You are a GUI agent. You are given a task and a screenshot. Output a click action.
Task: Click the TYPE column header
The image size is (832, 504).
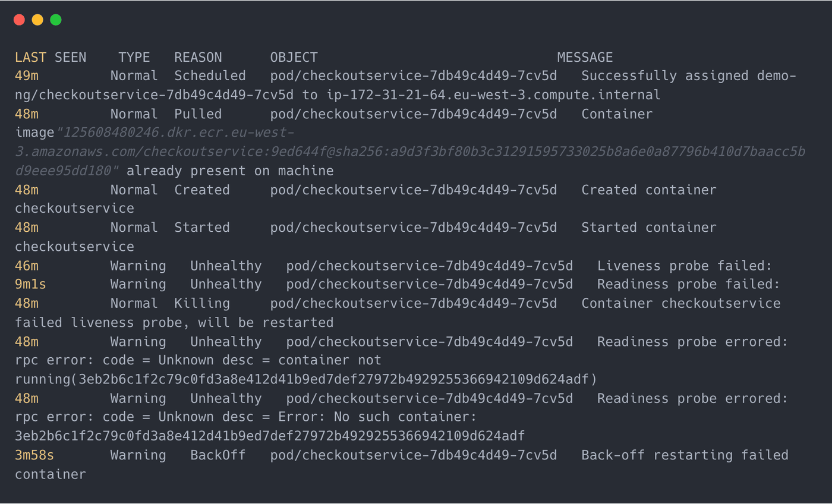(x=134, y=58)
